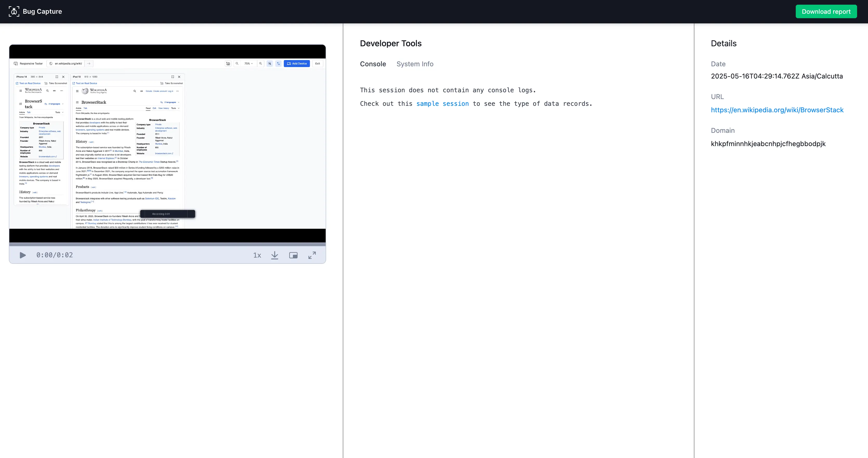
Task: Click the Bug Capture logo icon
Action: 14,11
